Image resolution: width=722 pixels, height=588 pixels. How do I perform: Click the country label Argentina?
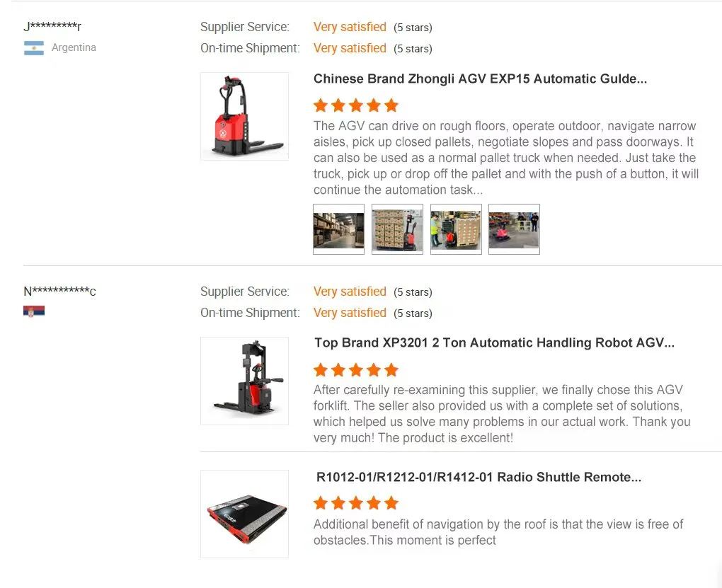pos(74,47)
